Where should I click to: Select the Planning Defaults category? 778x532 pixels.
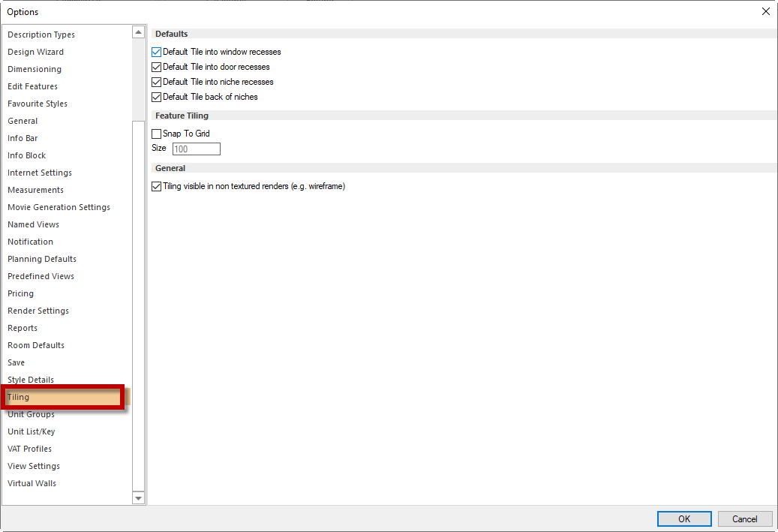[x=41, y=258]
